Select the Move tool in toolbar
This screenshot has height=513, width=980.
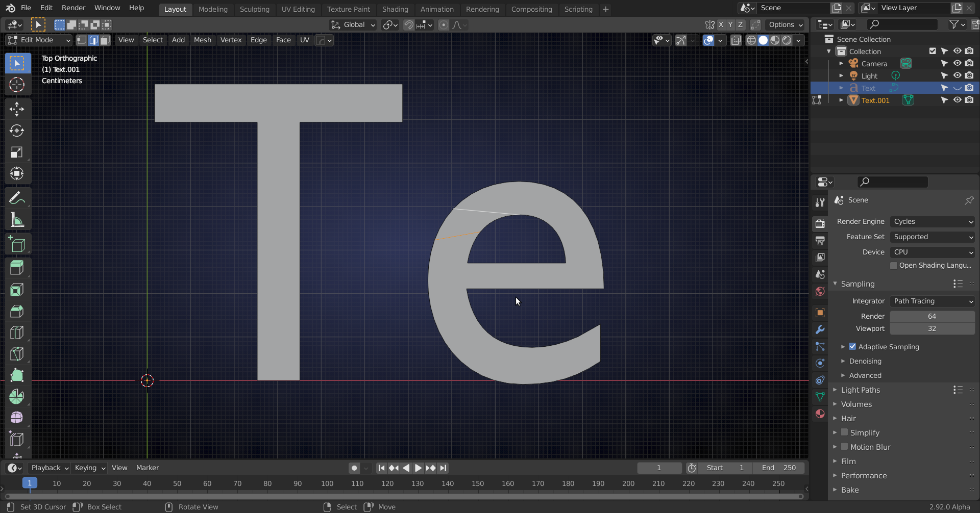coord(17,109)
